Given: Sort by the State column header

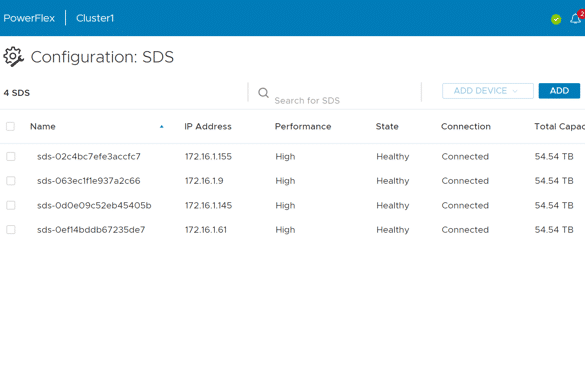Looking at the screenshot, I should [x=387, y=126].
